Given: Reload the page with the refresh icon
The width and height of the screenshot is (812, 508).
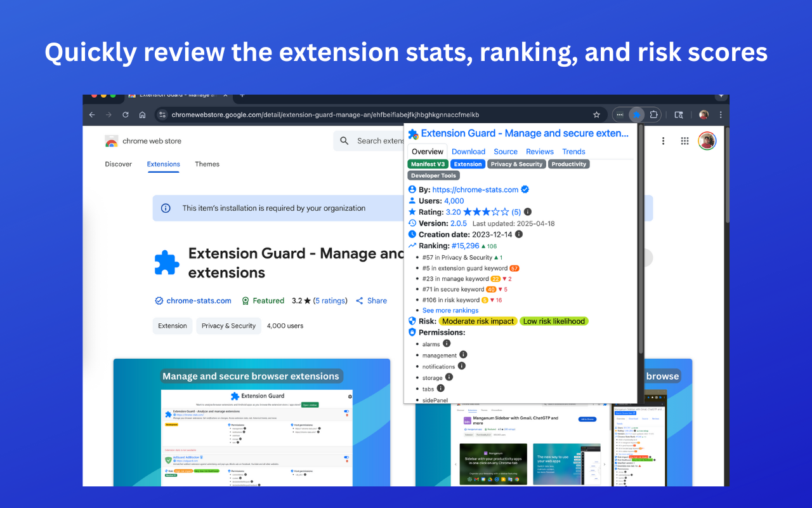Looking at the screenshot, I should pos(126,115).
